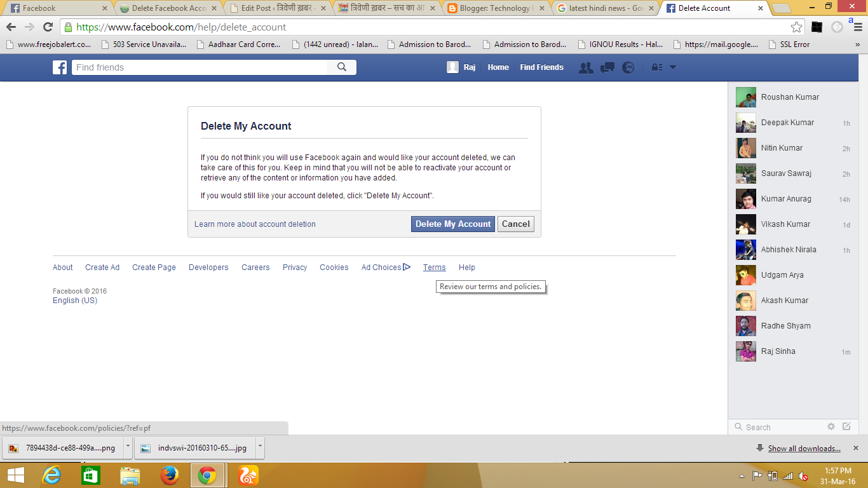Open File Explorer from the taskbar
Image resolution: width=868 pixels, height=488 pixels.
point(130,475)
